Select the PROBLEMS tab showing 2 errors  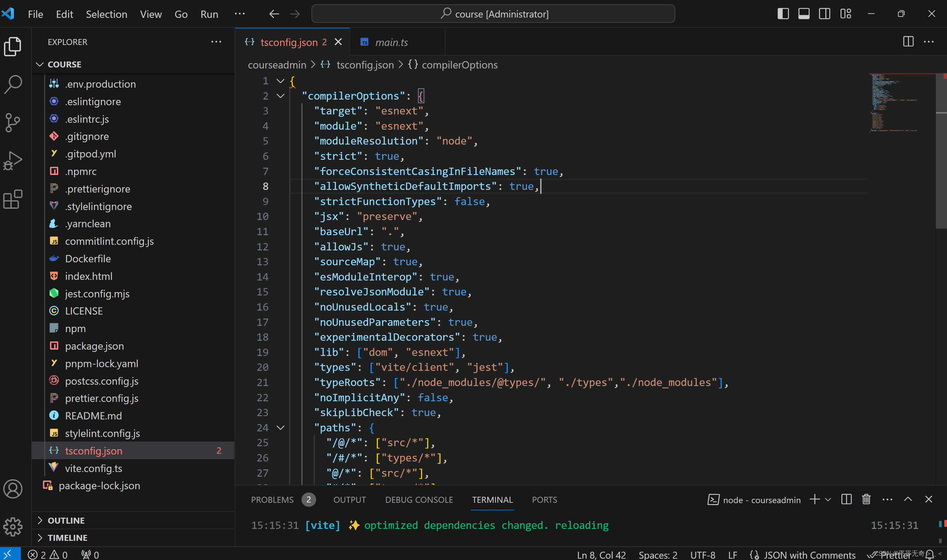click(x=281, y=499)
